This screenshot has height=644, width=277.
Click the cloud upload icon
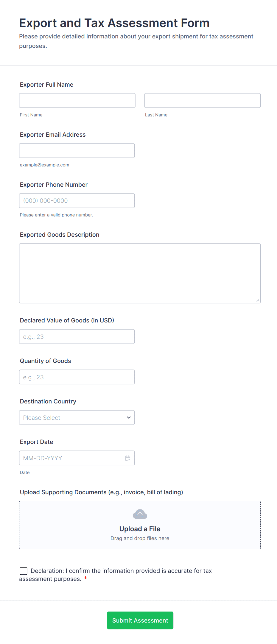click(140, 514)
